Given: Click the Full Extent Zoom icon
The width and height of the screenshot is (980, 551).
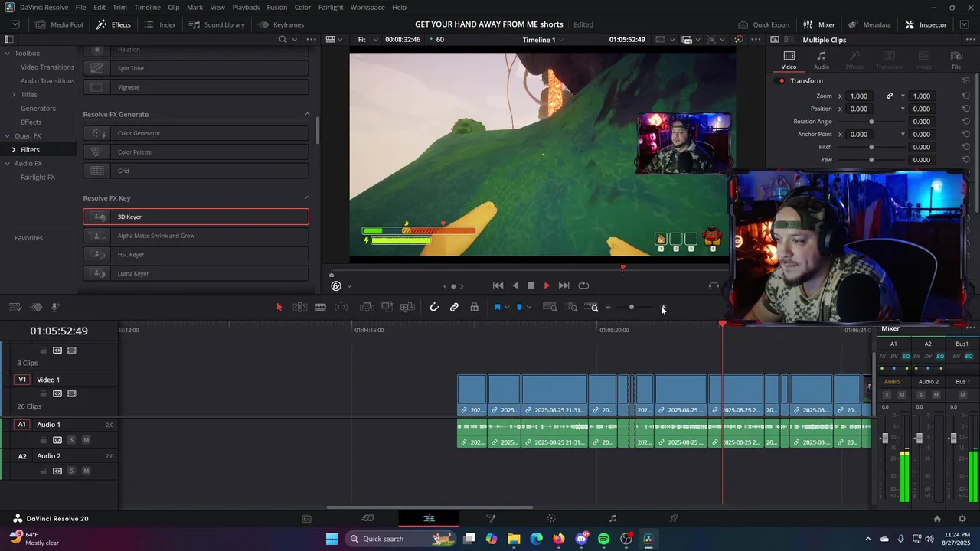Looking at the screenshot, I should pyautogui.click(x=550, y=307).
